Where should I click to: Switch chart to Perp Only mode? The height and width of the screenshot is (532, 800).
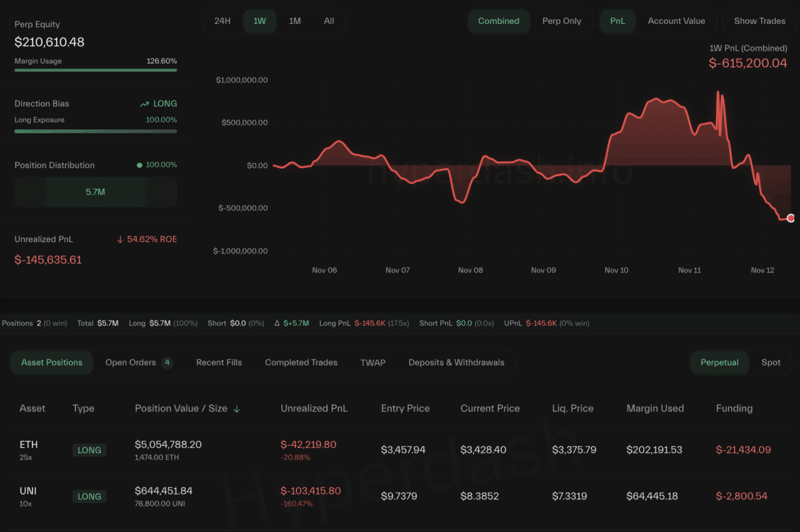(561, 21)
